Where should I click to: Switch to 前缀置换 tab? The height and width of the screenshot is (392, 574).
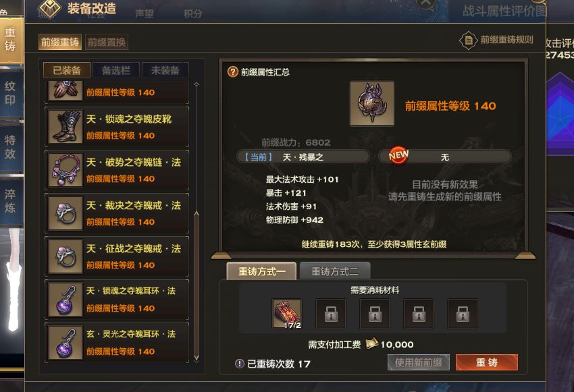pyautogui.click(x=107, y=42)
